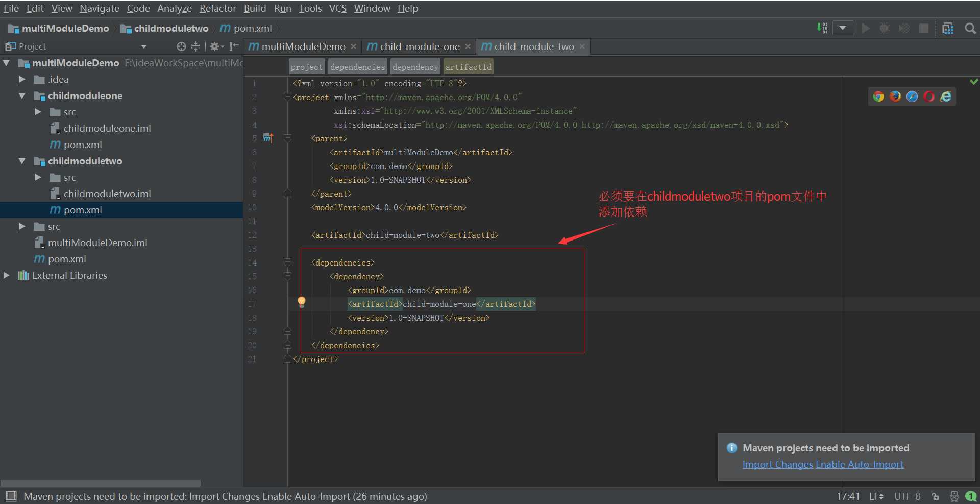Click the fold toggle on line 5 parent tag

[x=287, y=138]
